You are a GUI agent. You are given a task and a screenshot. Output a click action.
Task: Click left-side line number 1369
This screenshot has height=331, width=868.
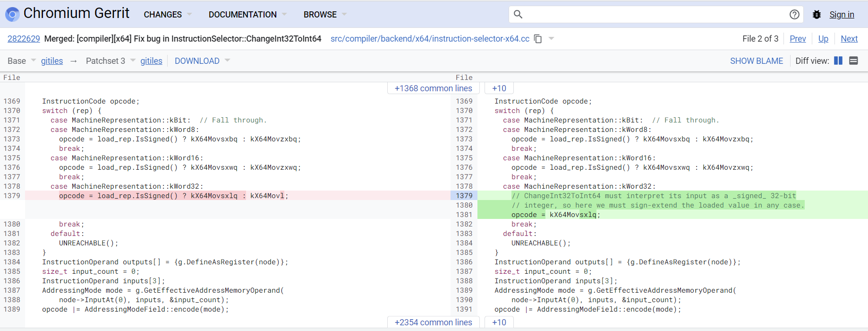tap(12, 101)
